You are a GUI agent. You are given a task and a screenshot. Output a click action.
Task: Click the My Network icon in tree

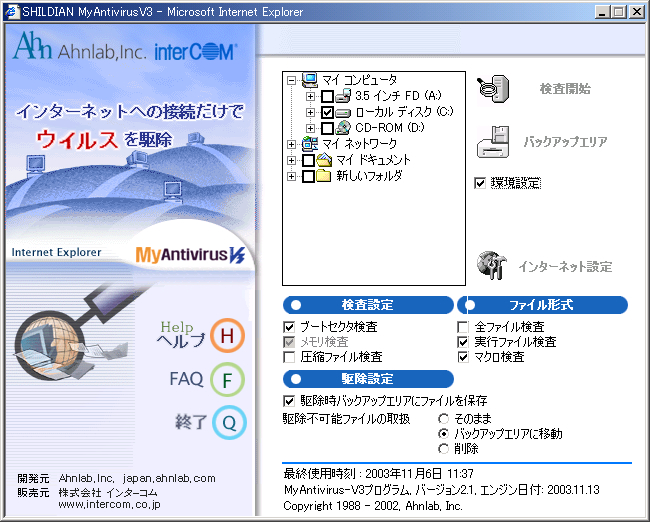(310, 143)
